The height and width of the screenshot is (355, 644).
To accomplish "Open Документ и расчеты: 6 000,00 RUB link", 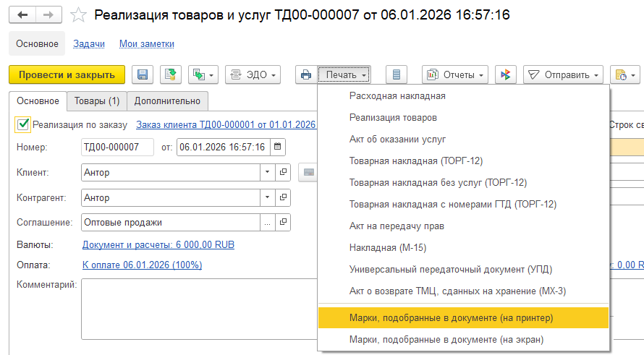I will [158, 244].
